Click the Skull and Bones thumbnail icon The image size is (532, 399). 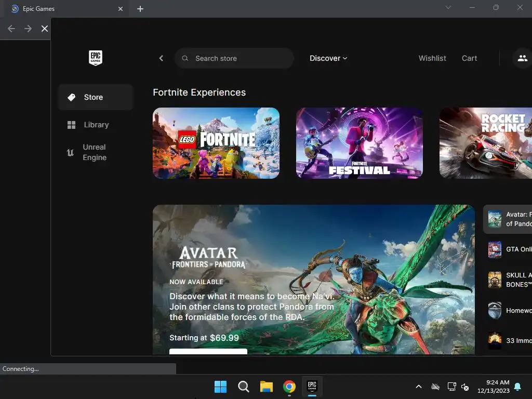coord(495,280)
